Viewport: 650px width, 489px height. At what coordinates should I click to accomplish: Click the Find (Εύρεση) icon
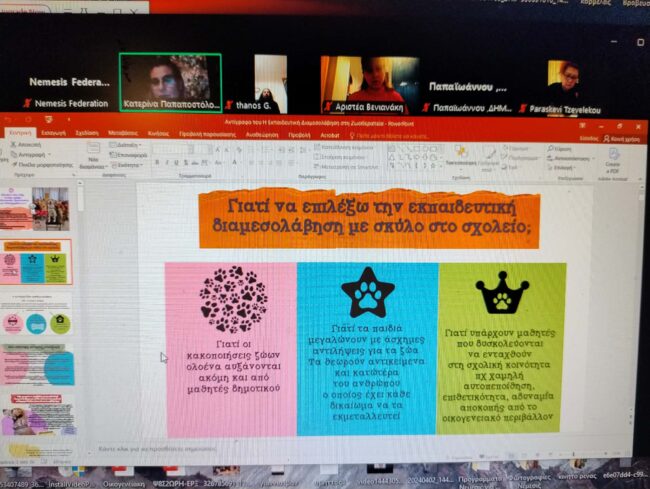click(562, 148)
